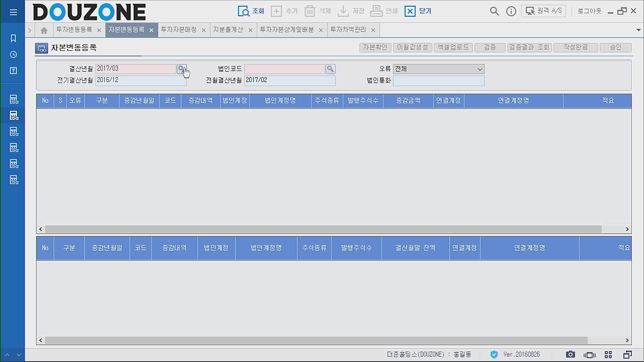Click the slideshow layout status bar icon
Screen dimensions: 644x362
pos(589,355)
